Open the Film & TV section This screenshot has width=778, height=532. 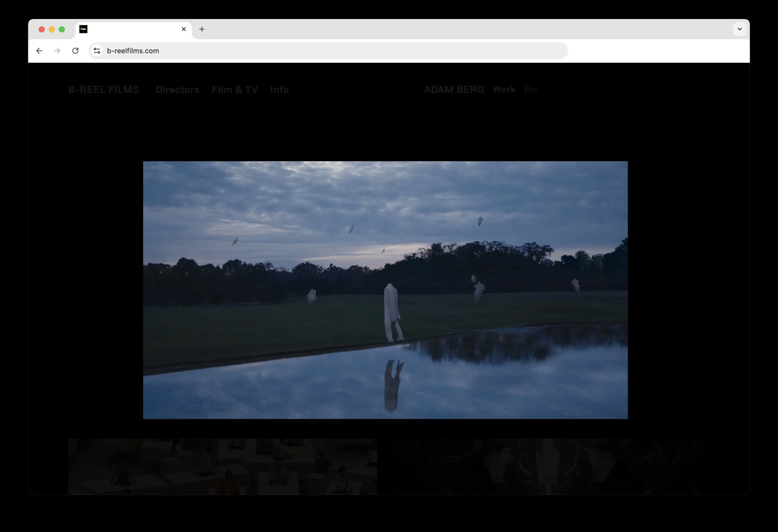pyautogui.click(x=235, y=89)
